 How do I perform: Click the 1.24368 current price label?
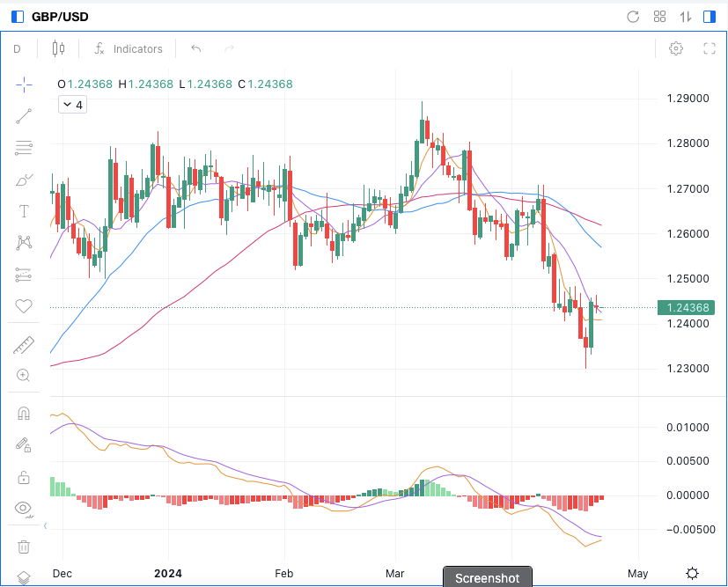687,307
